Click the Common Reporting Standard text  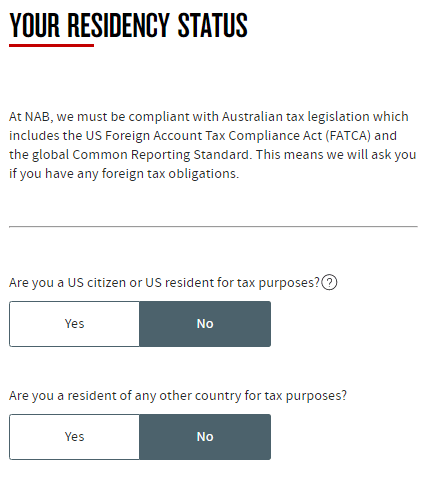click(x=160, y=155)
